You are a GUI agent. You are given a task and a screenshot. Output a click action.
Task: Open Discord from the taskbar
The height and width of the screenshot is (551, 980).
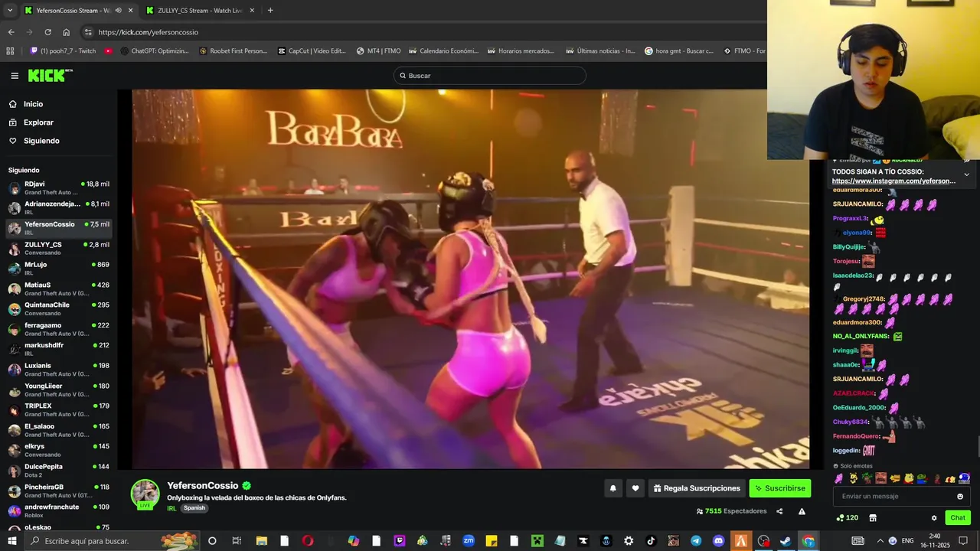tap(718, 541)
